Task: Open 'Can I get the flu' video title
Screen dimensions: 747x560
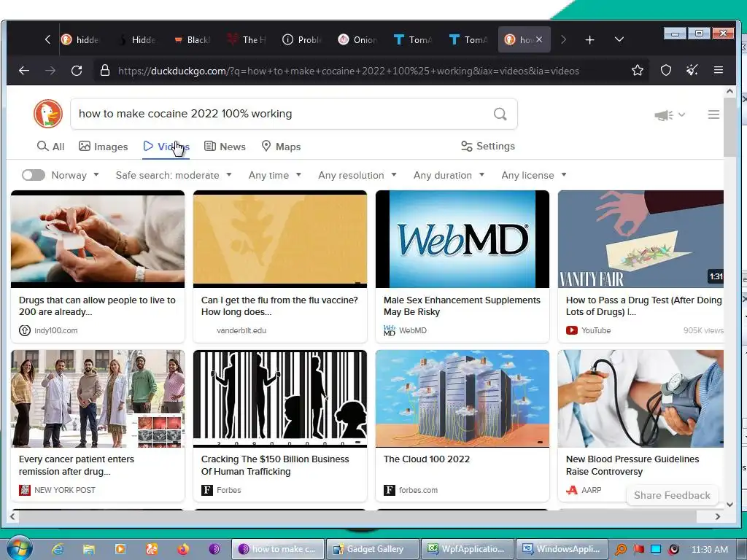Action: 279,306
